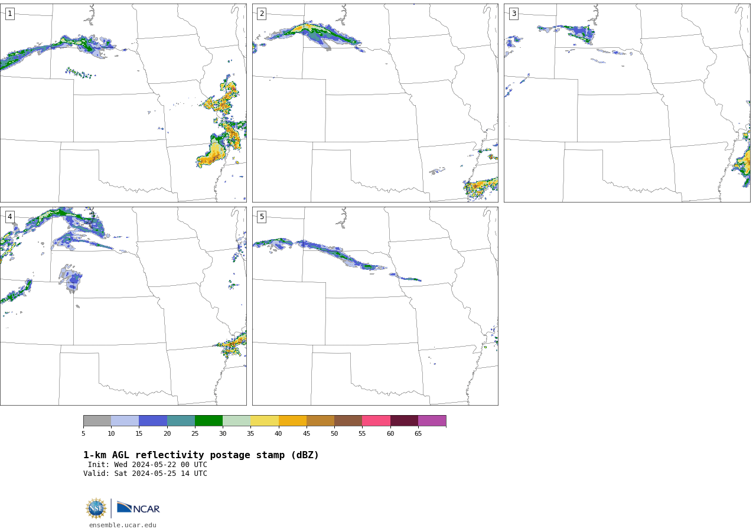The width and height of the screenshot is (756, 532).
Task: Select the pale green 30-35 dBZ swatch
Action: click(x=236, y=421)
